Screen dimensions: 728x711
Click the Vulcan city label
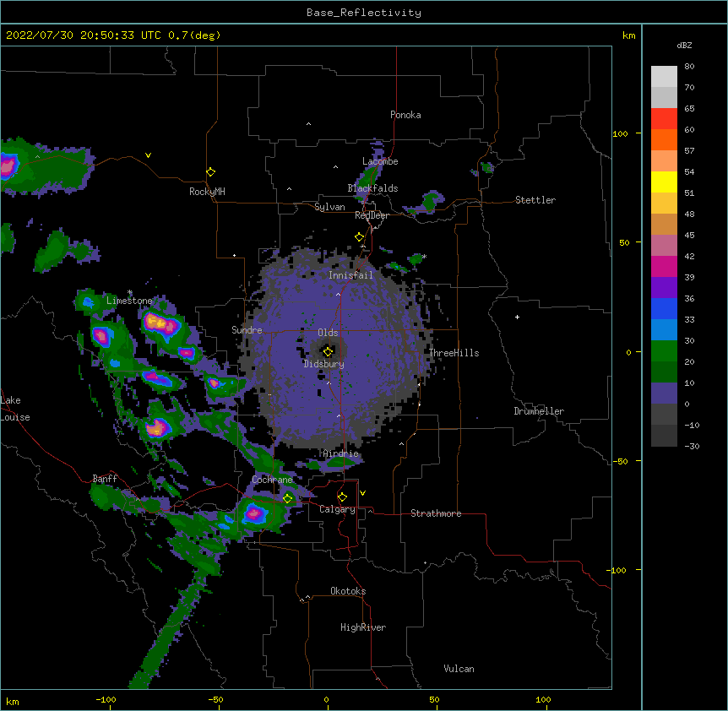pyautogui.click(x=459, y=669)
